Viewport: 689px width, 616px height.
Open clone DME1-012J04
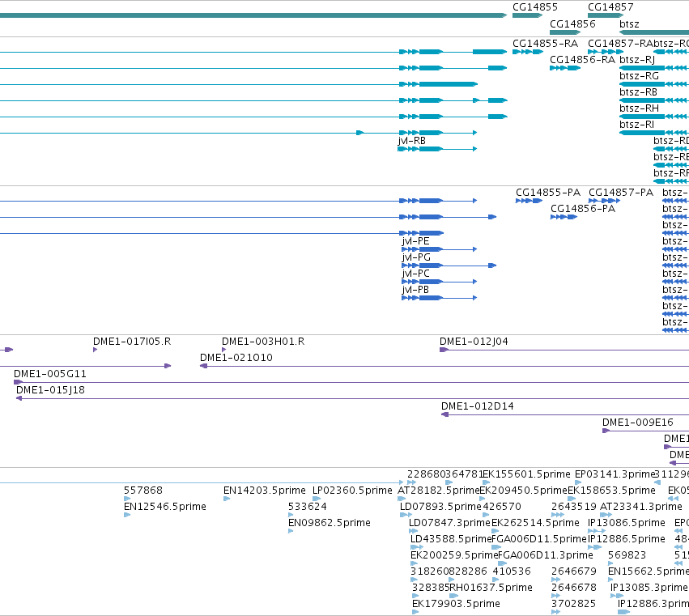(x=474, y=342)
